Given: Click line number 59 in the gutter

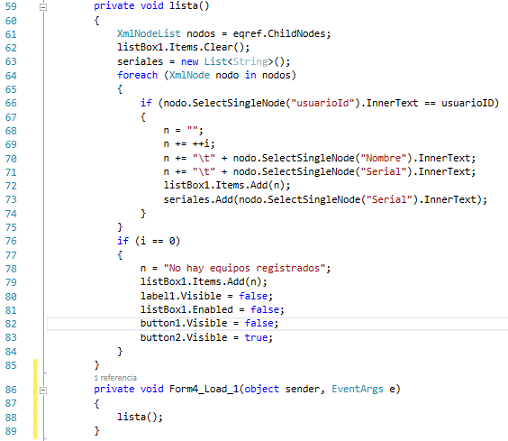Looking at the screenshot, I should [x=11, y=6].
